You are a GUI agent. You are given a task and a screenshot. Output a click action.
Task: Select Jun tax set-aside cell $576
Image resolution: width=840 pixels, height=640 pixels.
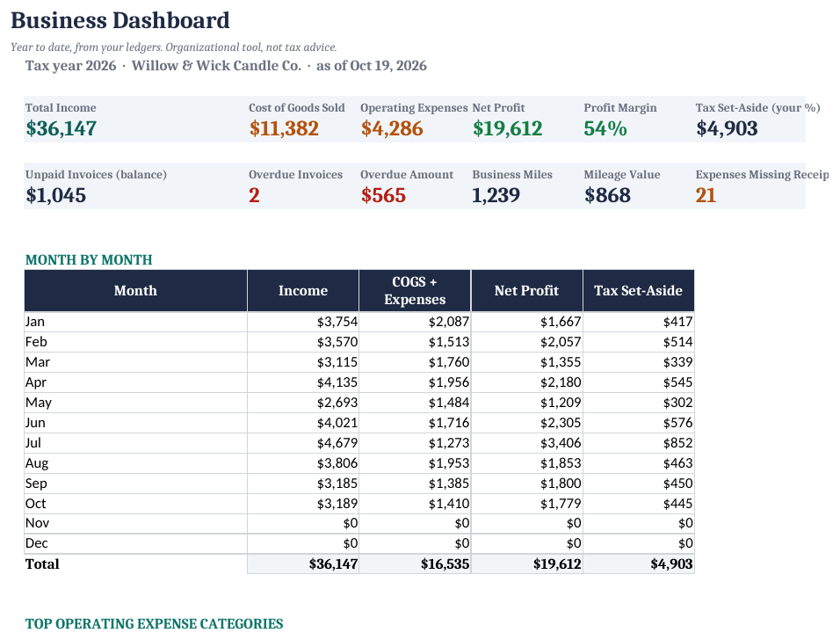pyautogui.click(x=639, y=423)
